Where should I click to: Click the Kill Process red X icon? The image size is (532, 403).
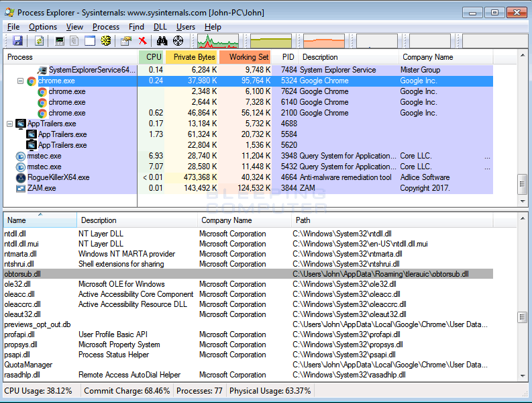tap(142, 41)
